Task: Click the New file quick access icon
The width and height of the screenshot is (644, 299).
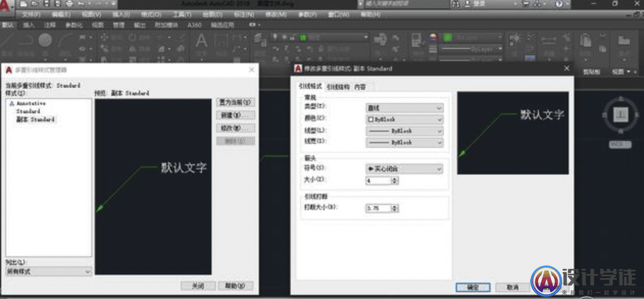Action: (23, 4)
